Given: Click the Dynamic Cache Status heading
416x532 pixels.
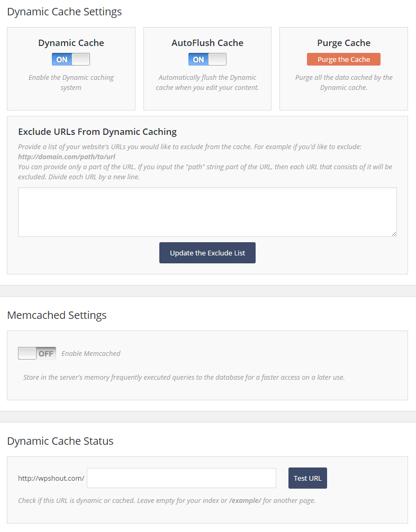Looking at the screenshot, I should point(60,441).
